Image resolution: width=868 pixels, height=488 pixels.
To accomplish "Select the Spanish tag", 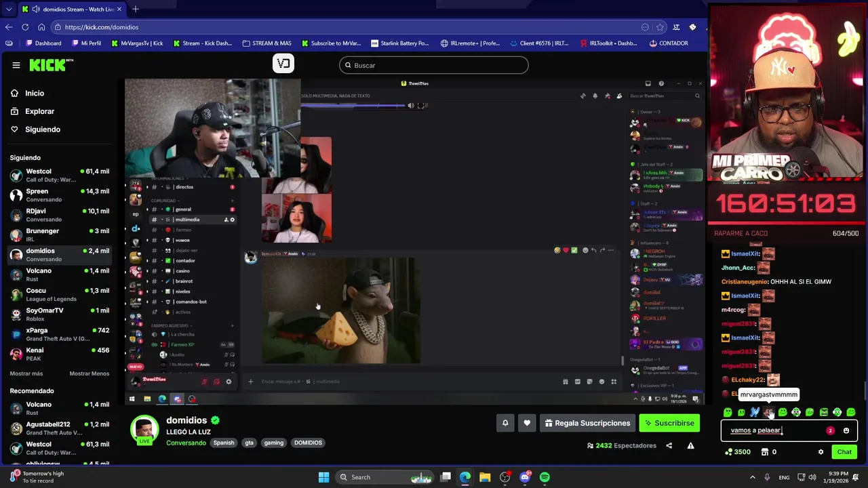I will coord(223,443).
